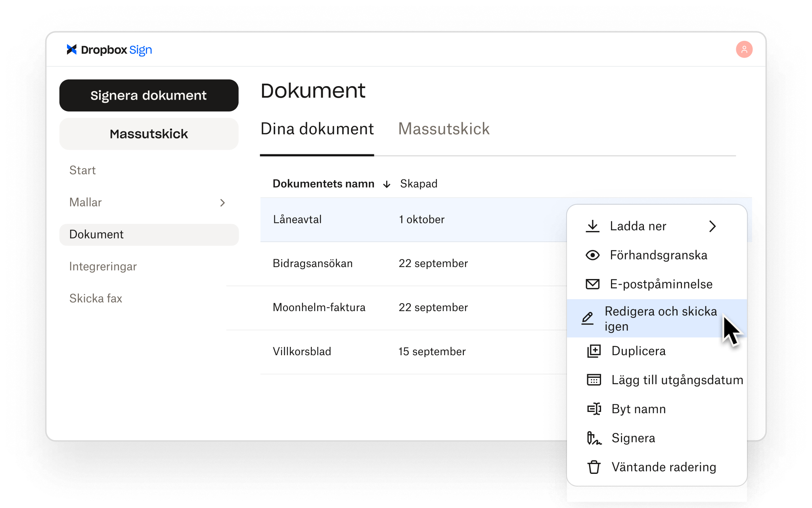This screenshot has width=812, height=508.
Task: Choose Byt namn in the menu
Action: click(657, 409)
